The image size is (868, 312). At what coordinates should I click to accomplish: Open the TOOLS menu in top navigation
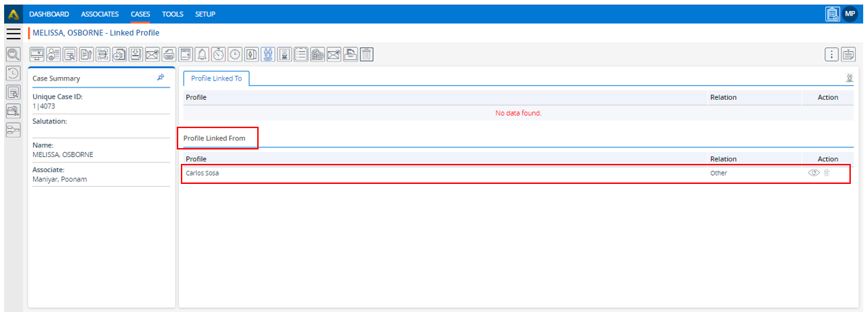[x=173, y=14]
